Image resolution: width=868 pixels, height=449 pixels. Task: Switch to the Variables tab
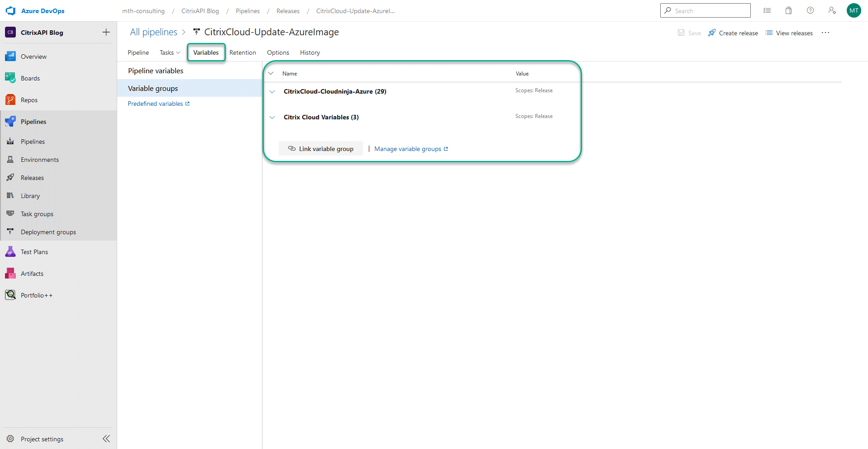pyautogui.click(x=206, y=52)
